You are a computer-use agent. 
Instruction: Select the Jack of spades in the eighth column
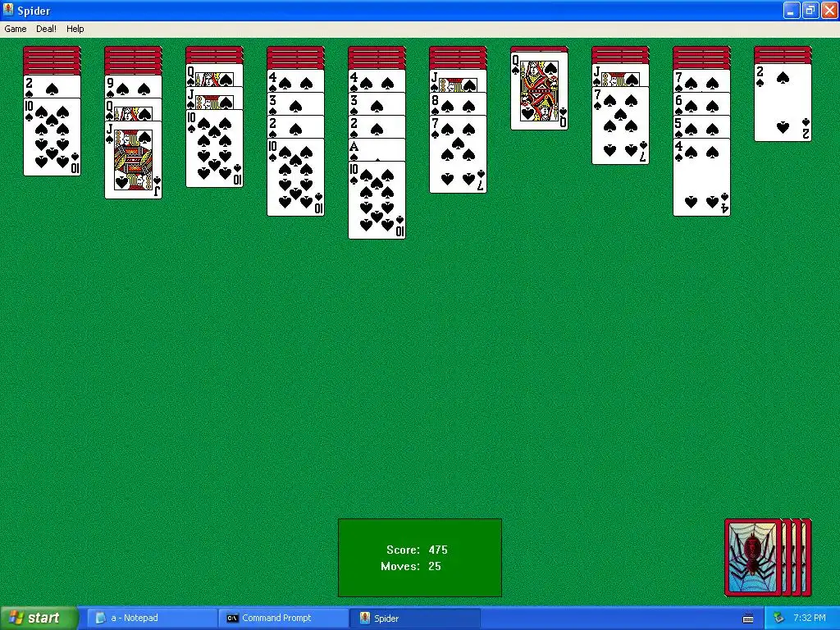click(620, 75)
